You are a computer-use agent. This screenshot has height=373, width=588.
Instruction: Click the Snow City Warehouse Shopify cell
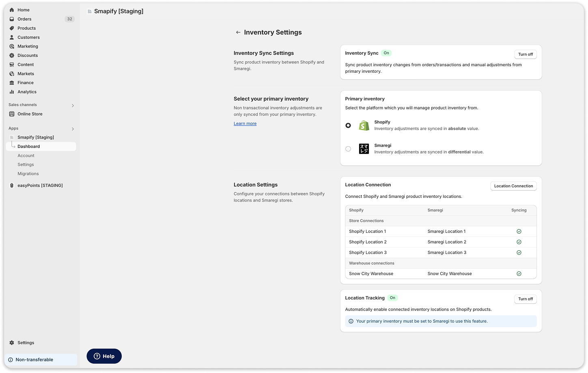(x=371, y=274)
